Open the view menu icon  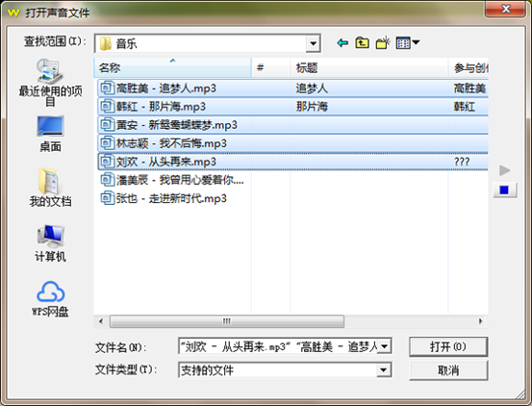408,43
